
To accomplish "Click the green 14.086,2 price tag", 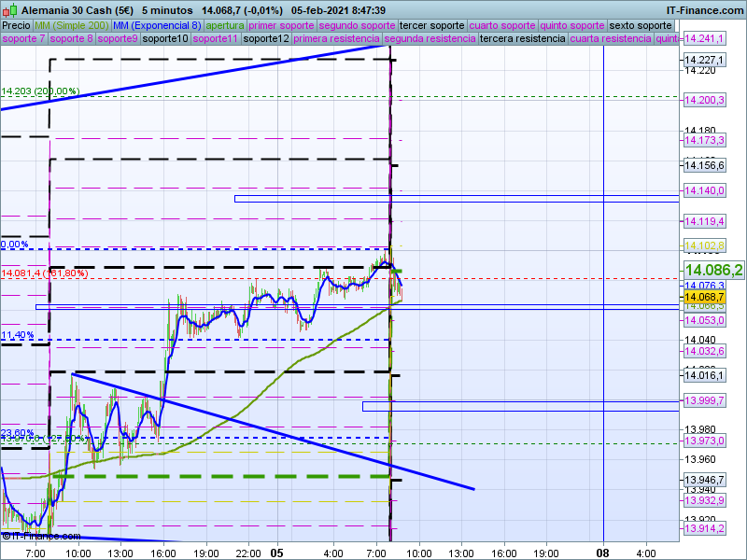I will click(x=713, y=270).
